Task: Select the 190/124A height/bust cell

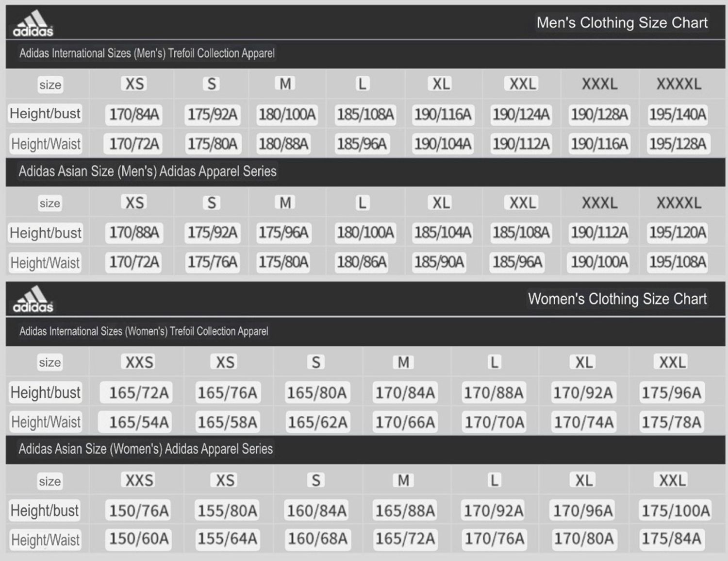Action: tap(521, 115)
